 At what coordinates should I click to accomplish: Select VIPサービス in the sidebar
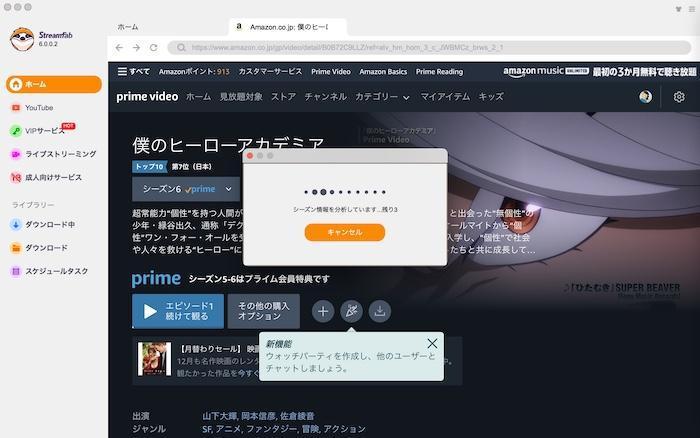tap(45, 131)
